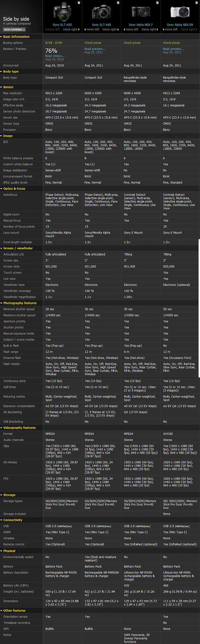Move Sony SLT-A55 right
This screenshot has height=644, width=200.
(71, 30)
